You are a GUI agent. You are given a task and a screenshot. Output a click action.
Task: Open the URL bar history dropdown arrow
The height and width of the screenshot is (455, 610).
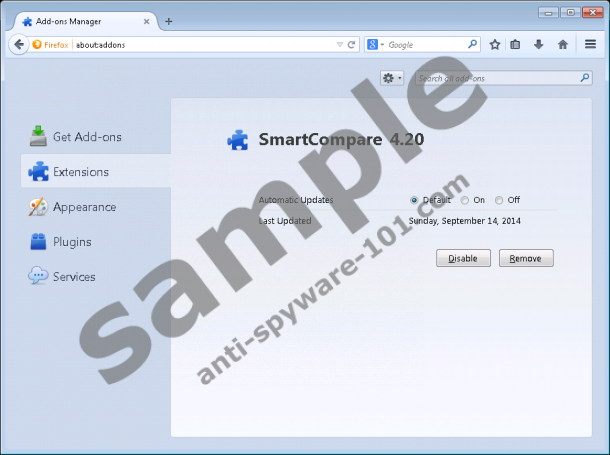point(340,44)
